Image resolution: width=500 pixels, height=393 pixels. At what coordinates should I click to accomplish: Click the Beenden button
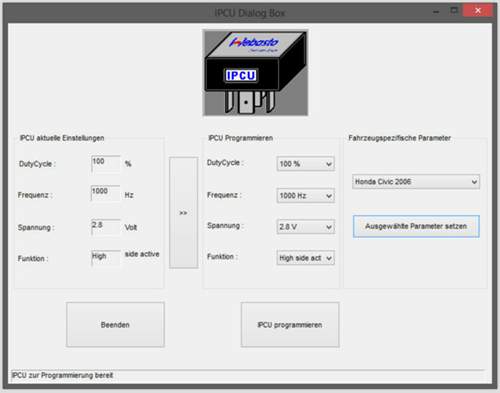coord(115,325)
